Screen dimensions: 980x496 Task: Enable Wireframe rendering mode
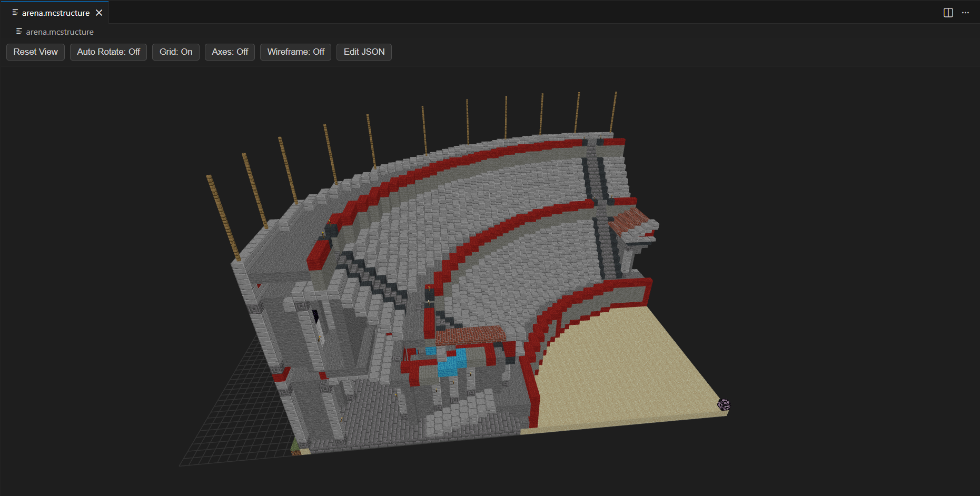(295, 52)
